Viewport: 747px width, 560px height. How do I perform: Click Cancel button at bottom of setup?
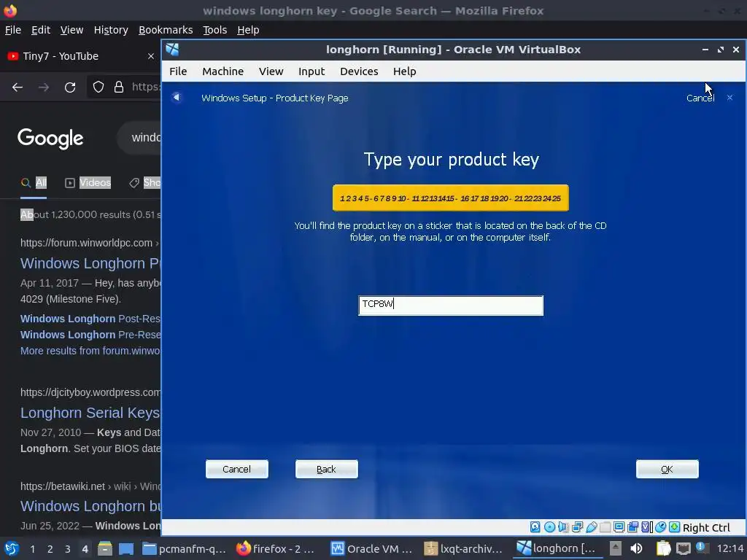coord(237,469)
